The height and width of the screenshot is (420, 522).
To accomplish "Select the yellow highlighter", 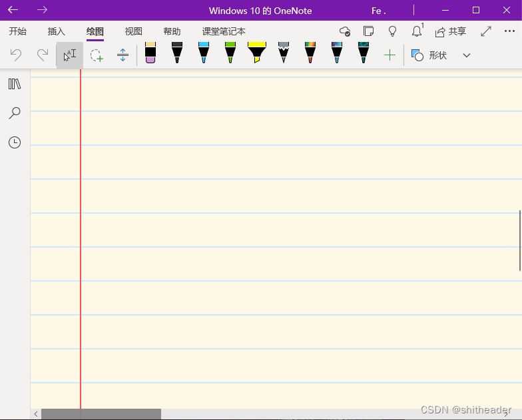I will 257,53.
